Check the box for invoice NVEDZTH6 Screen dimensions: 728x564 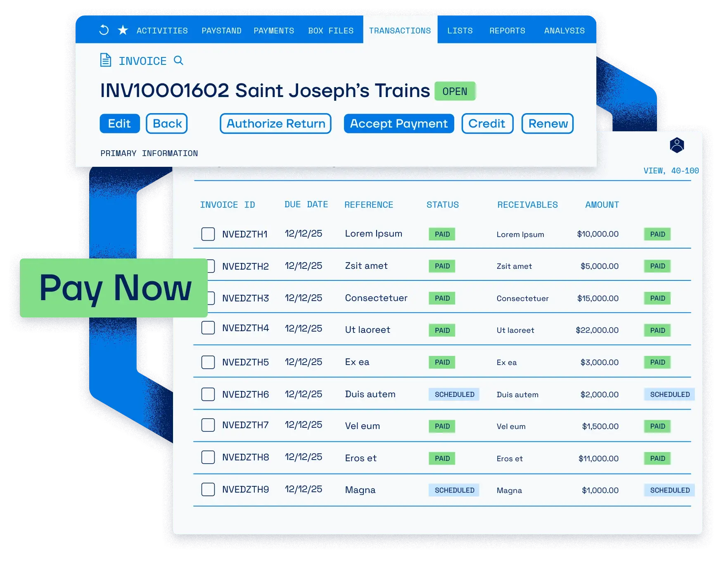(208, 394)
